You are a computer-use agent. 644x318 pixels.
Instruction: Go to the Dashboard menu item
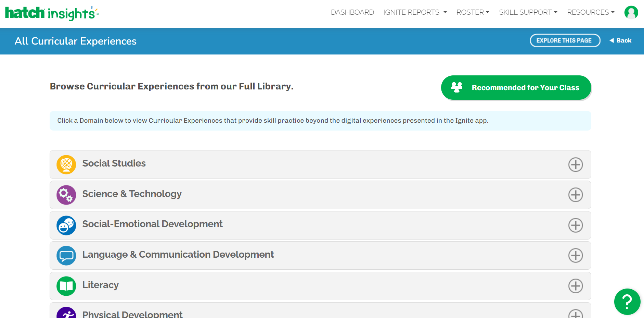(352, 12)
